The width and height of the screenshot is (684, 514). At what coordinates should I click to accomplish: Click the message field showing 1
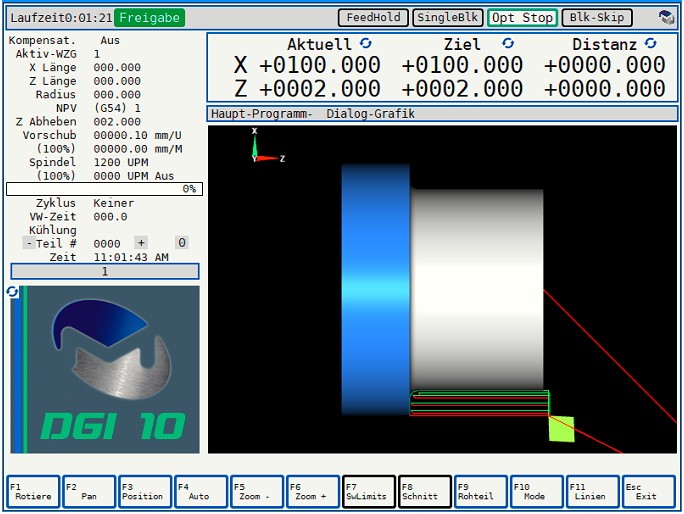click(105, 271)
